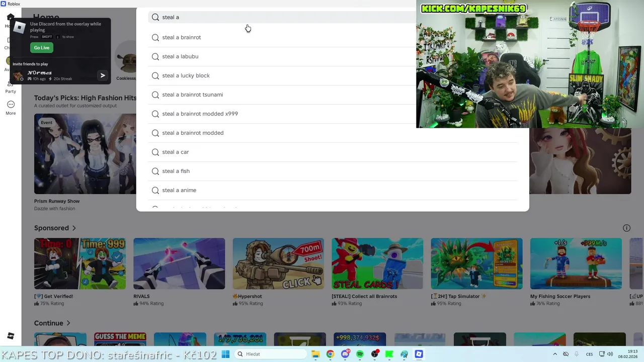Screen dimensions: 644x362
Task: Open the Prism Runway Show event thumbnail
Action: coord(85,154)
